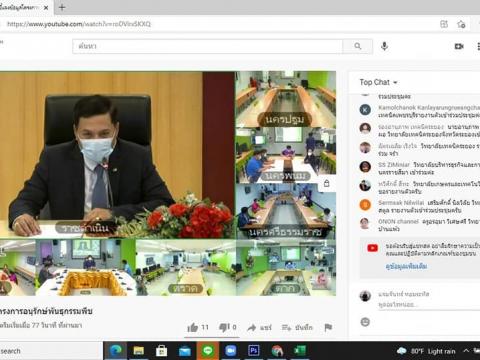
Task: Open Mail app from taskbar
Action: [185, 351]
